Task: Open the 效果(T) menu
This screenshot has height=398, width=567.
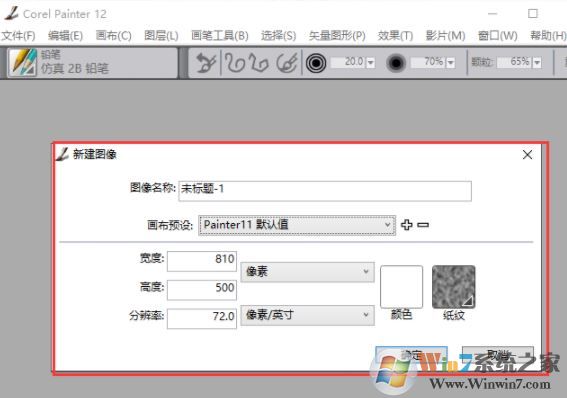Action: (x=395, y=36)
